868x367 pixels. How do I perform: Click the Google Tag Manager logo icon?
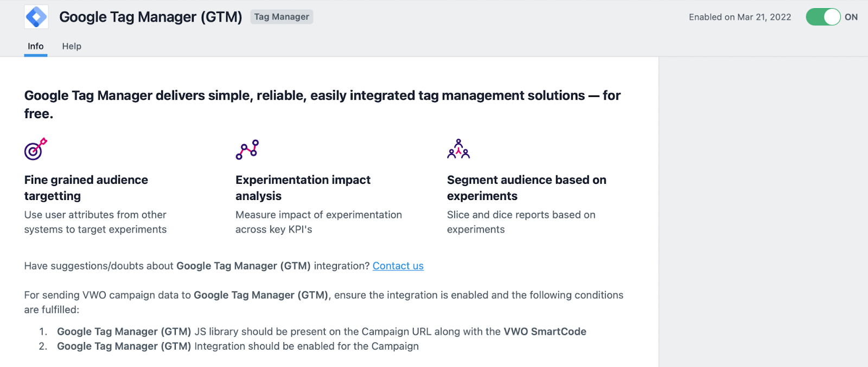[x=36, y=17]
